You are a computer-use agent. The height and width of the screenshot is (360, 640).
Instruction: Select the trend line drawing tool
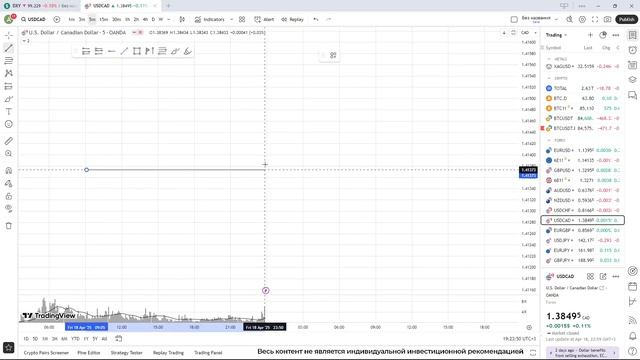point(9,48)
